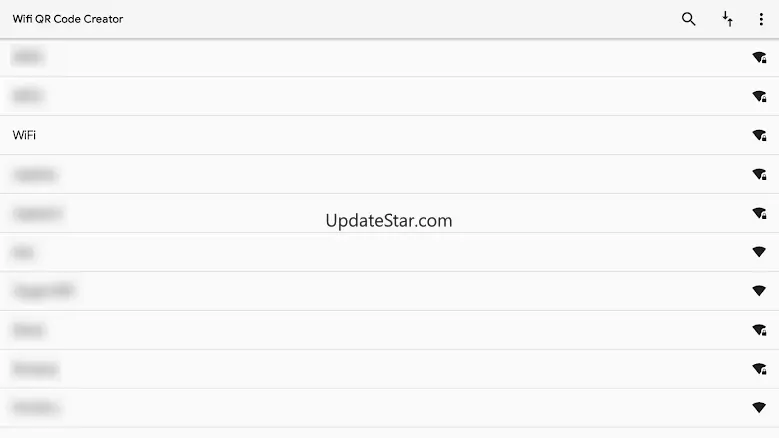The height and width of the screenshot is (438, 779).
Task: Select the network named WiFi
Action: point(390,135)
